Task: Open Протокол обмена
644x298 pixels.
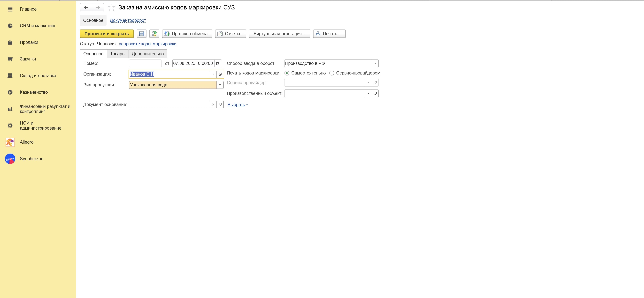Action: click(187, 34)
